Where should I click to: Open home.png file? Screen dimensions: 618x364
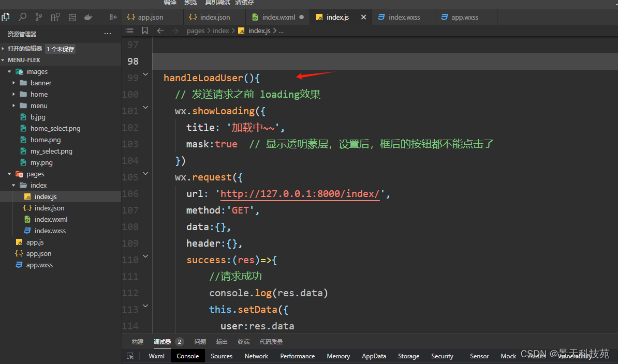pos(46,140)
